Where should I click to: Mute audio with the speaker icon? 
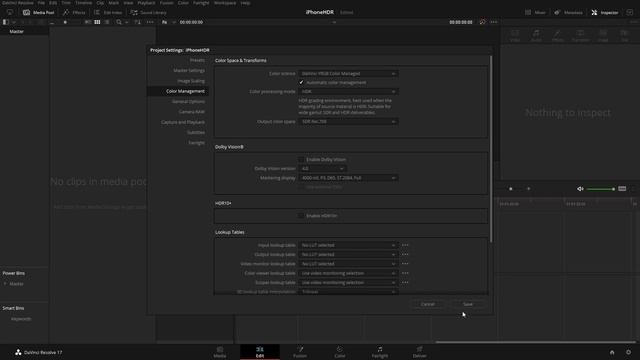coord(580,189)
